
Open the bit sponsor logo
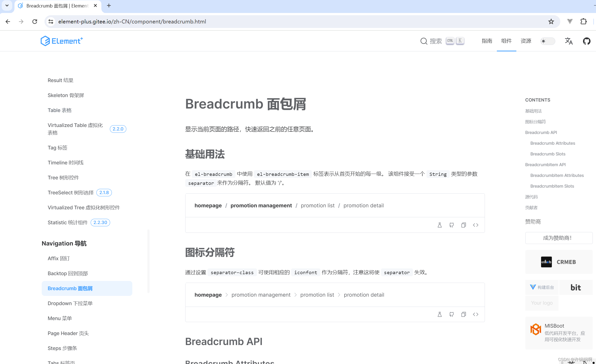[576, 287]
